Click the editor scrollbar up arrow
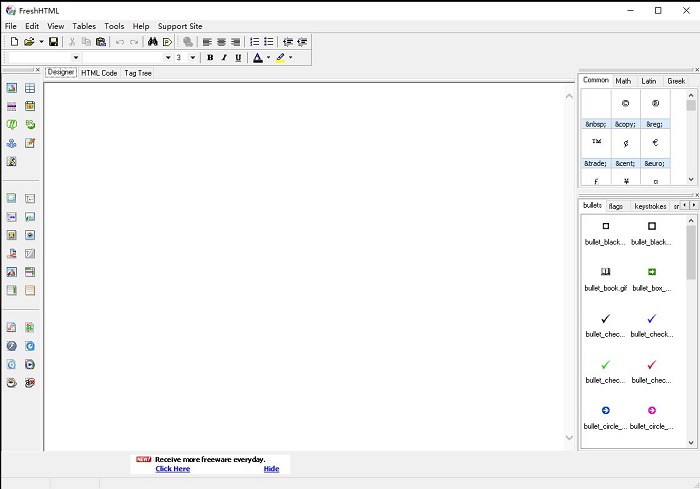 pos(569,96)
